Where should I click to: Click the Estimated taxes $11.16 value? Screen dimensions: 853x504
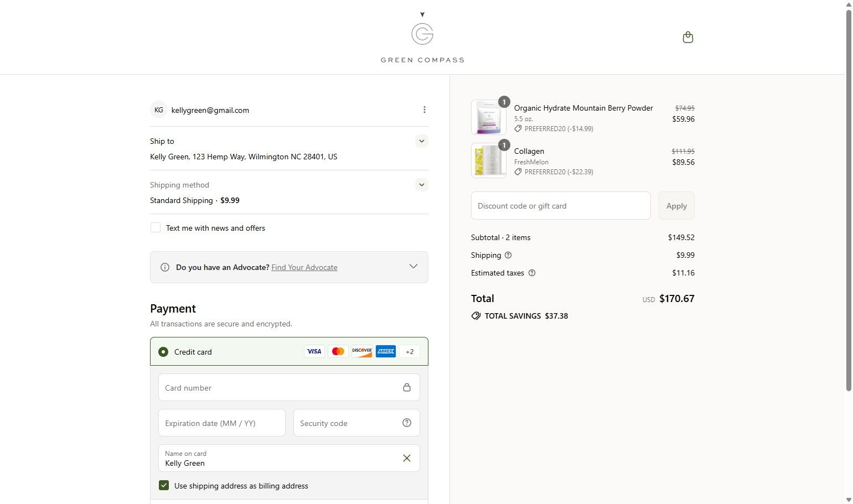[683, 273]
